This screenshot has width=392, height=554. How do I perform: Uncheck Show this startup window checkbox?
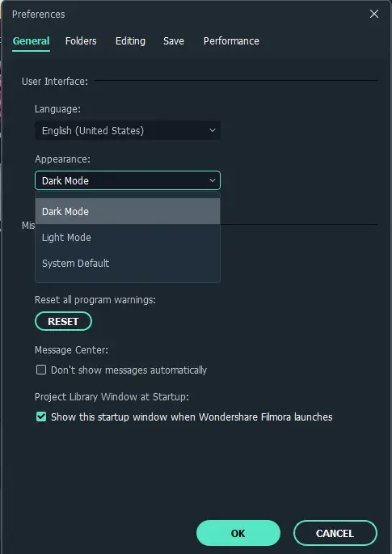[x=41, y=417]
